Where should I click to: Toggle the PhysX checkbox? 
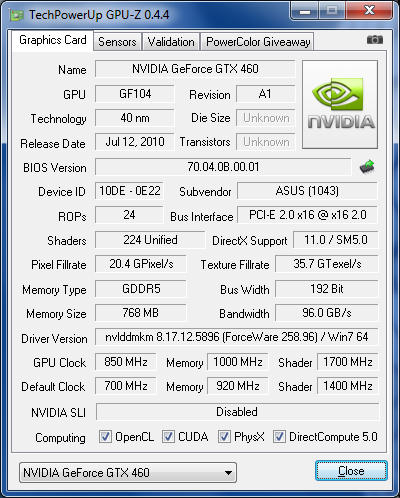click(224, 436)
